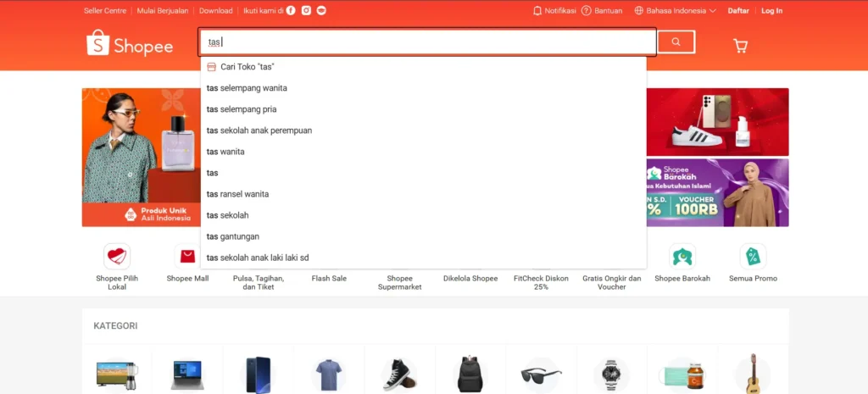
Task: Click in the search input field
Action: pyautogui.click(x=427, y=42)
